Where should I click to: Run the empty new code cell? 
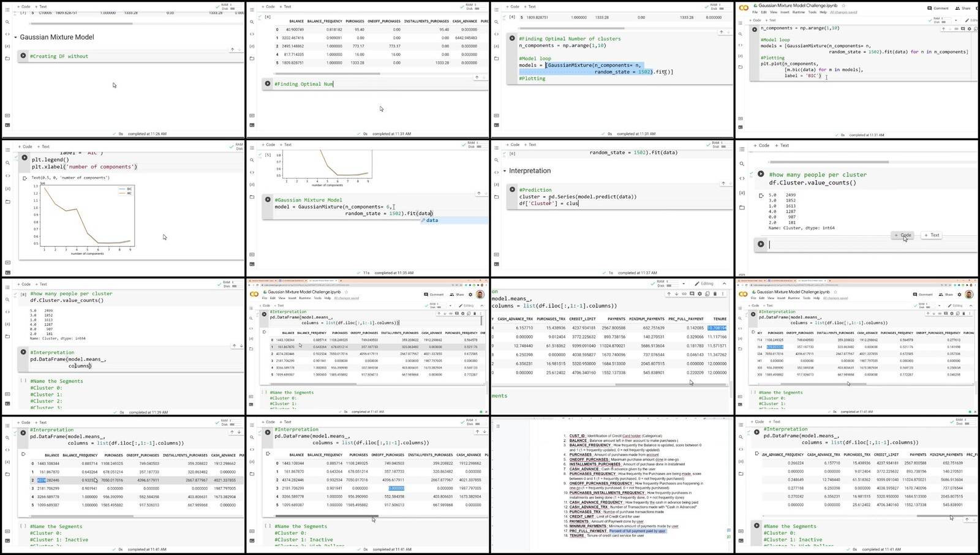pos(761,244)
